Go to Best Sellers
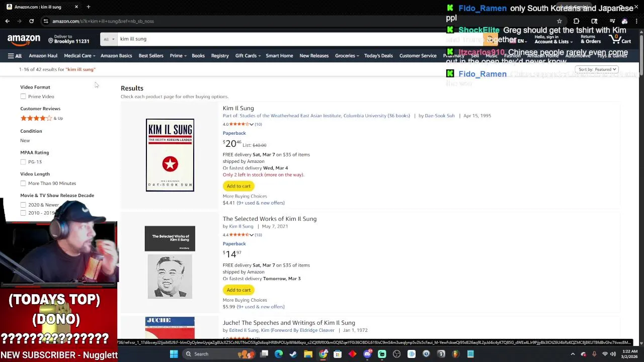The image size is (644, 362). coord(151,56)
